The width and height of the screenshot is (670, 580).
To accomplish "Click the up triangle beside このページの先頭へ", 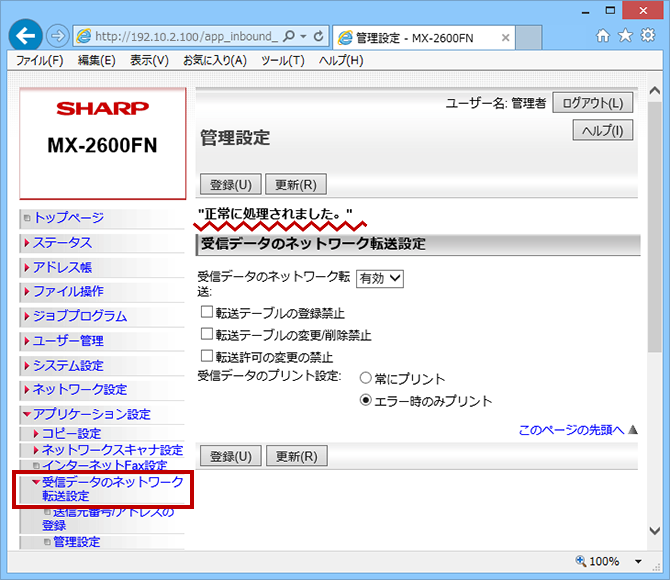I will (632, 430).
